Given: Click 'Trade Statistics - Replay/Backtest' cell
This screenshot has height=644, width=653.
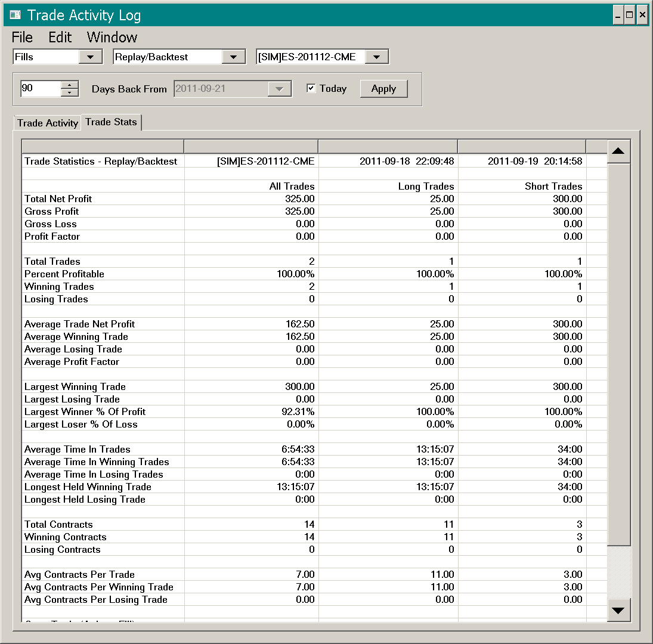Looking at the screenshot, I should click(101, 161).
